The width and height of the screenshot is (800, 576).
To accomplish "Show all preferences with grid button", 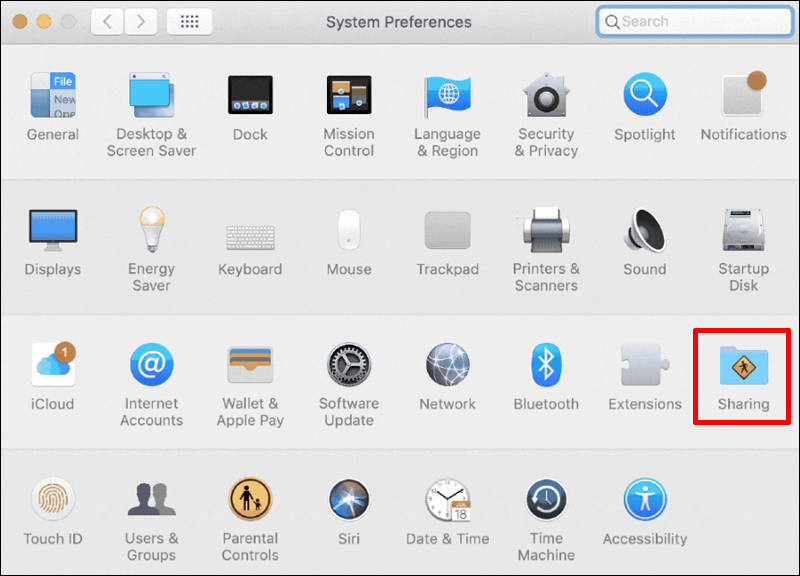I will 189,21.
